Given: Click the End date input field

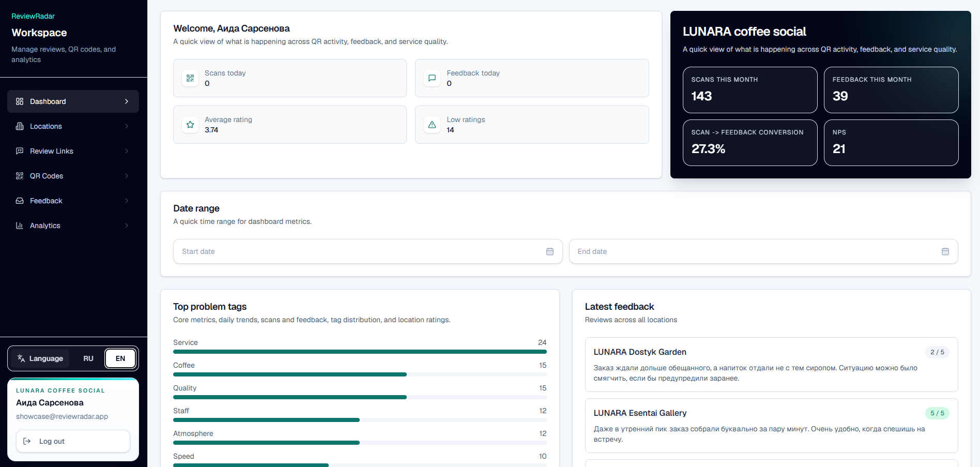Looking at the screenshot, I should point(763,251).
